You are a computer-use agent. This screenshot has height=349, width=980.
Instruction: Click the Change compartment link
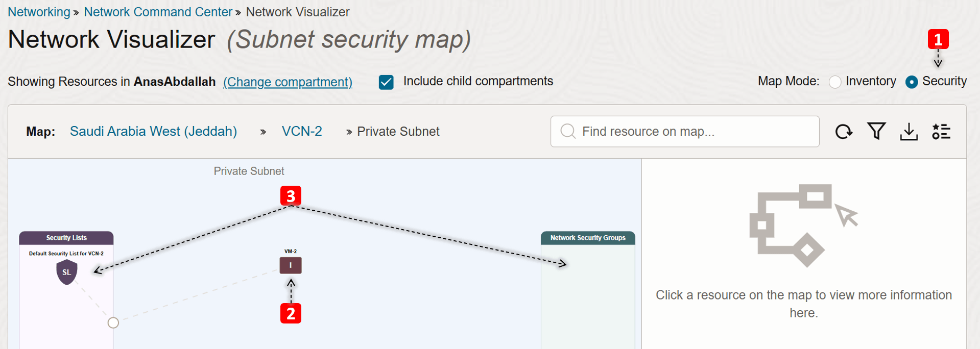click(x=288, y=82)
